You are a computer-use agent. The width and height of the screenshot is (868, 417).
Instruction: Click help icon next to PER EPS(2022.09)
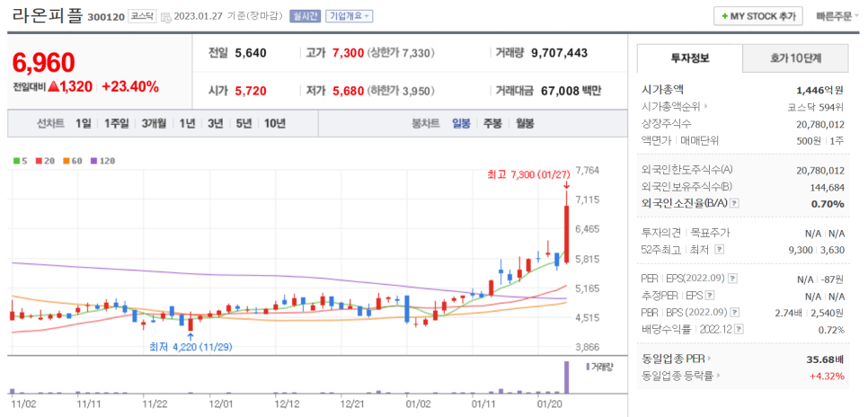click(731, 278)
